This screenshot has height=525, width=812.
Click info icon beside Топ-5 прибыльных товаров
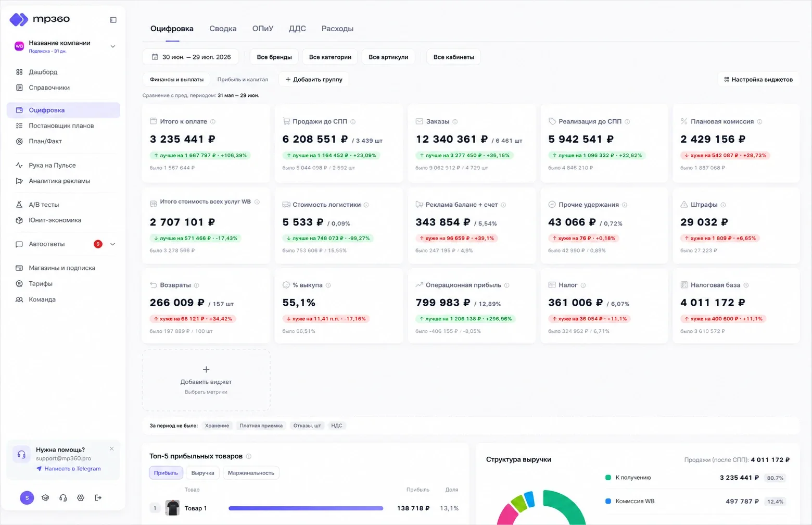(x=249, y=456)
